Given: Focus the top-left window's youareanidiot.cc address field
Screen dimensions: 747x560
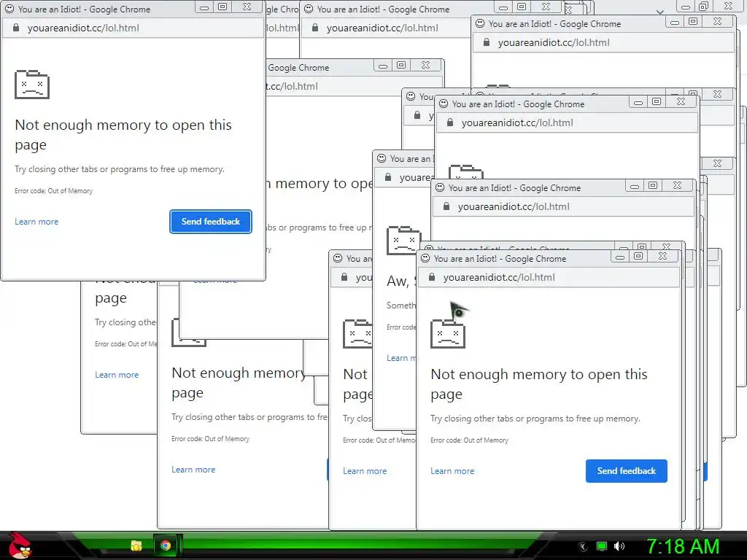Looking at the screenshot, I should tap(133, 28).
